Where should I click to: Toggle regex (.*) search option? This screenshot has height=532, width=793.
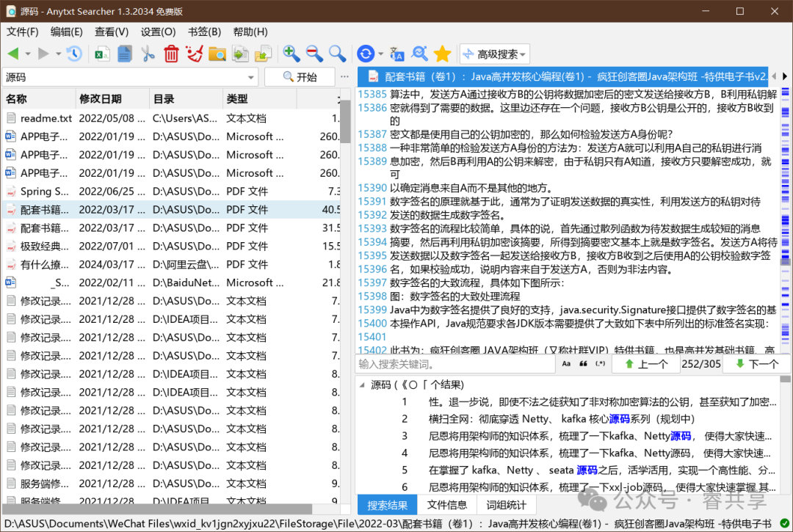tap(601, 364)
